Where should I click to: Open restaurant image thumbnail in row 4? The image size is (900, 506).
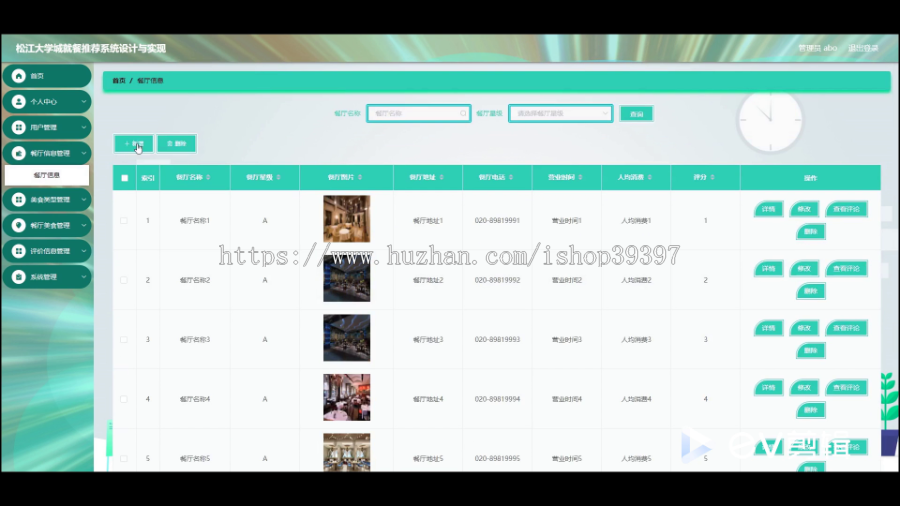point(347,398)
